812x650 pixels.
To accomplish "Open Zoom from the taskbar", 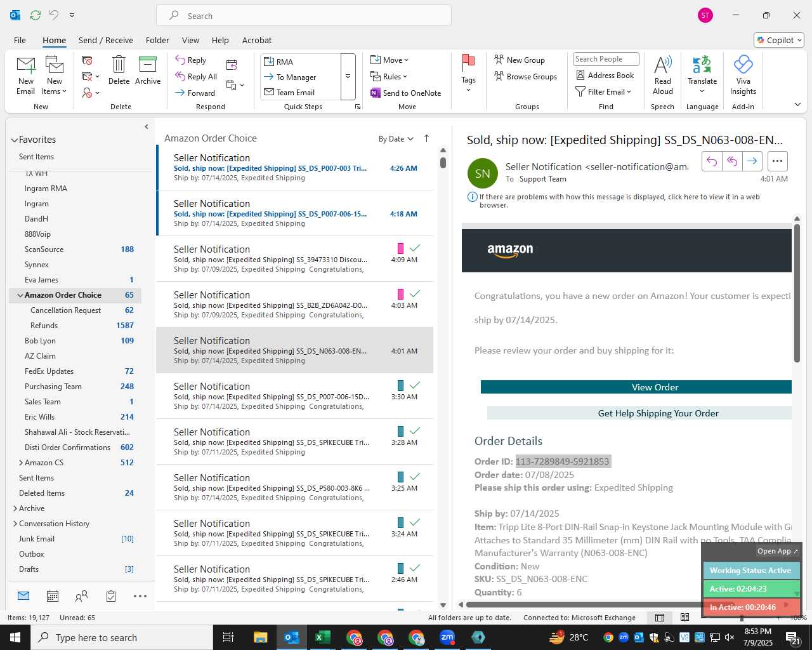I will (447, 637).
